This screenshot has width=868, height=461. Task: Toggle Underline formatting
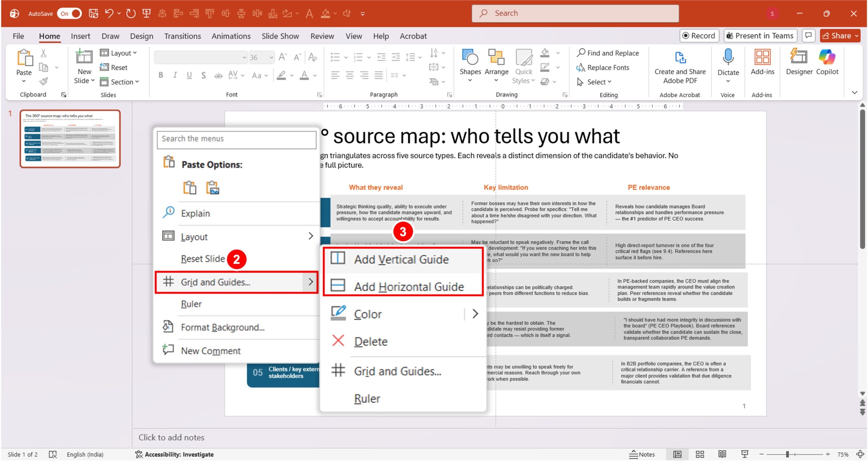[189, 75]
